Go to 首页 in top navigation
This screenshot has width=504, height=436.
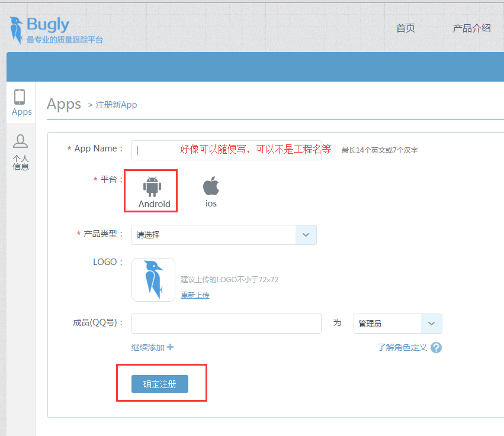(405, 28)
